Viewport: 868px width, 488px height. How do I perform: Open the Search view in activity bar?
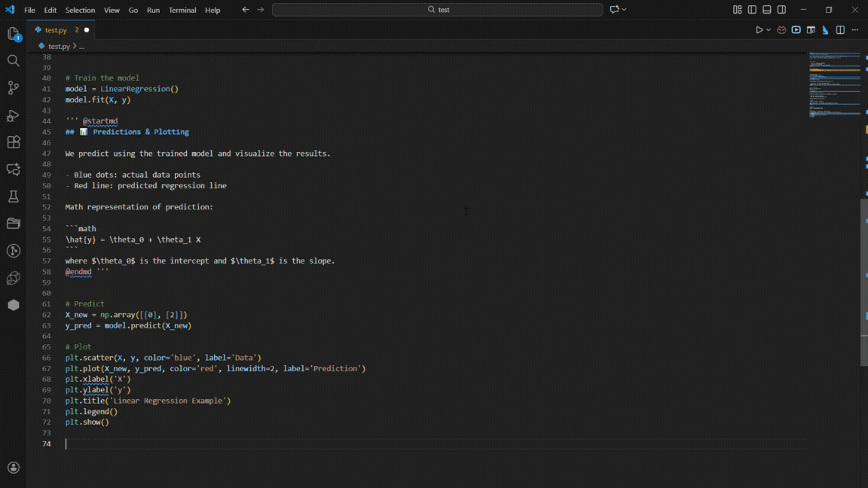click(x=14, y=61)
